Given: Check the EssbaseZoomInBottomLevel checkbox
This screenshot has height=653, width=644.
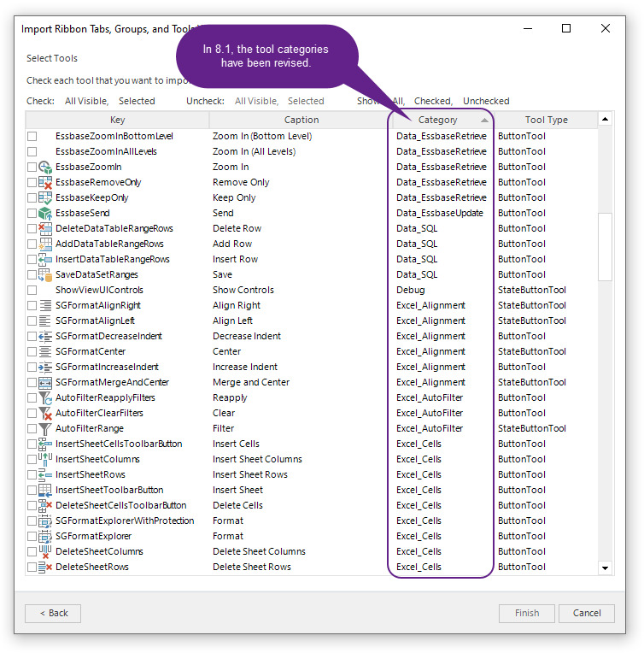Looking at the screenshot, I should pyautogui.click(x=32, y=137).
